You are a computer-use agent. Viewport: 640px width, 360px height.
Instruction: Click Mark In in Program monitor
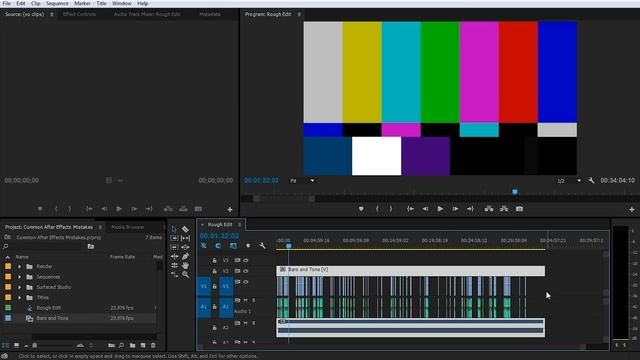click(x=377, y=209)
